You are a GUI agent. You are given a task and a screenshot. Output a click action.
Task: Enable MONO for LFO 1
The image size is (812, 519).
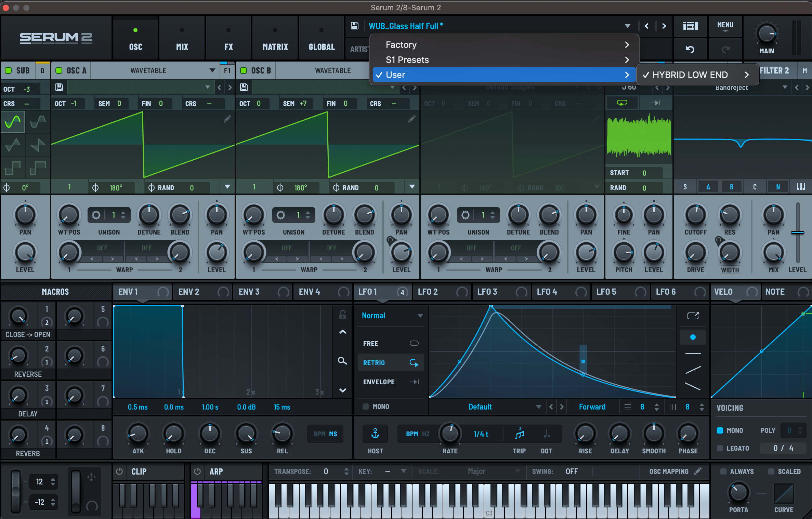(365, 407)
